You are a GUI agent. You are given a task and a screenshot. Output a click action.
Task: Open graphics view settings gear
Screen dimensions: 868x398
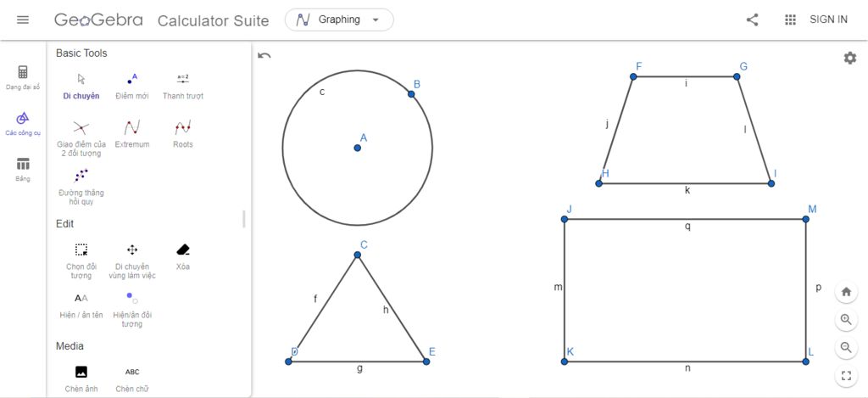pos(849,58)
